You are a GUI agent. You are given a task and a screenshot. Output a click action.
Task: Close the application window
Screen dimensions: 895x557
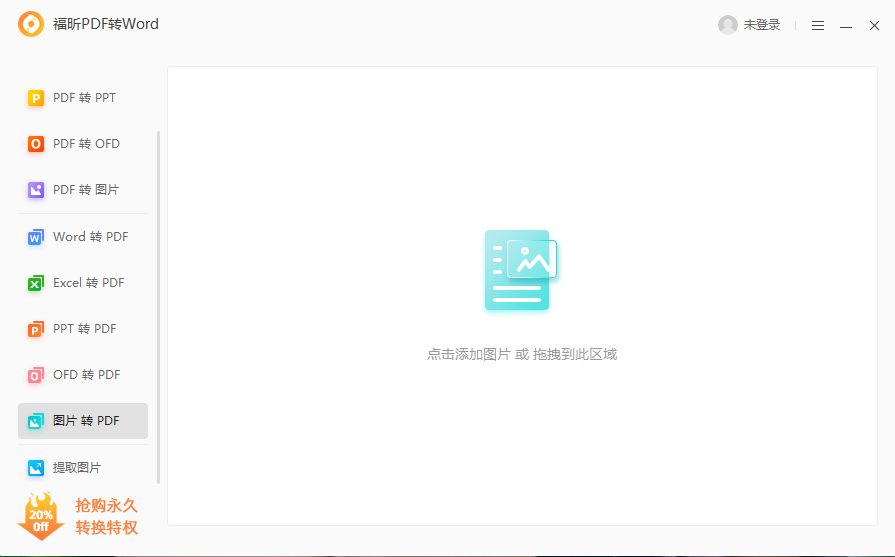[x=874, y=25]
